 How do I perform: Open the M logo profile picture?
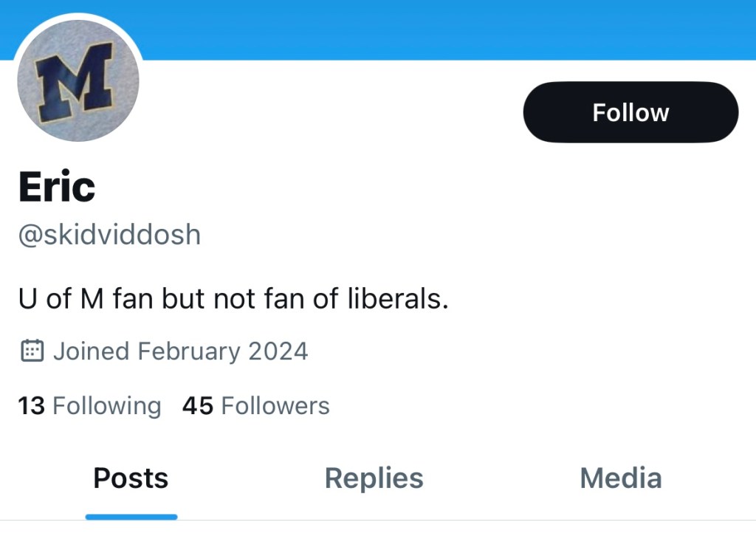pos(78,81)
